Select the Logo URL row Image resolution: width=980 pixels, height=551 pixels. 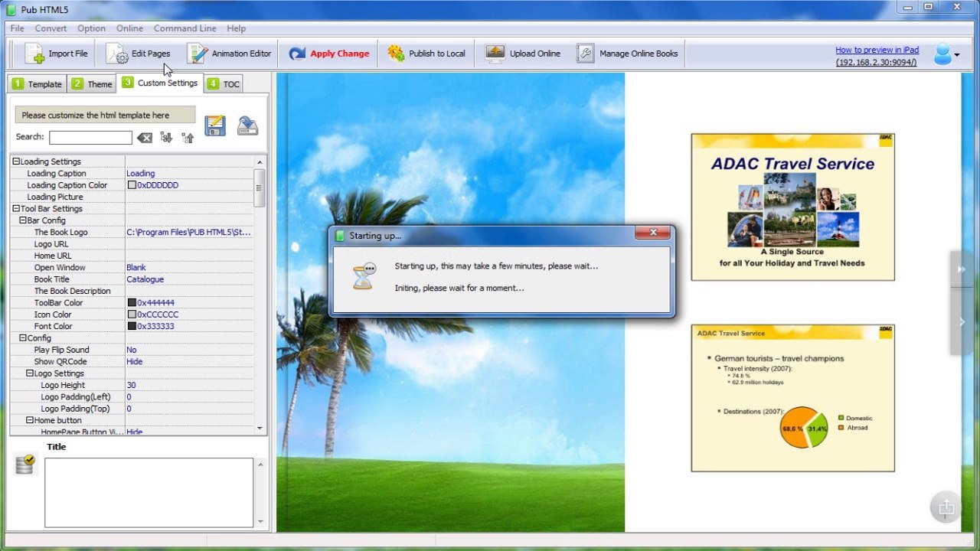pyautogui.click(x=132, y=244)
